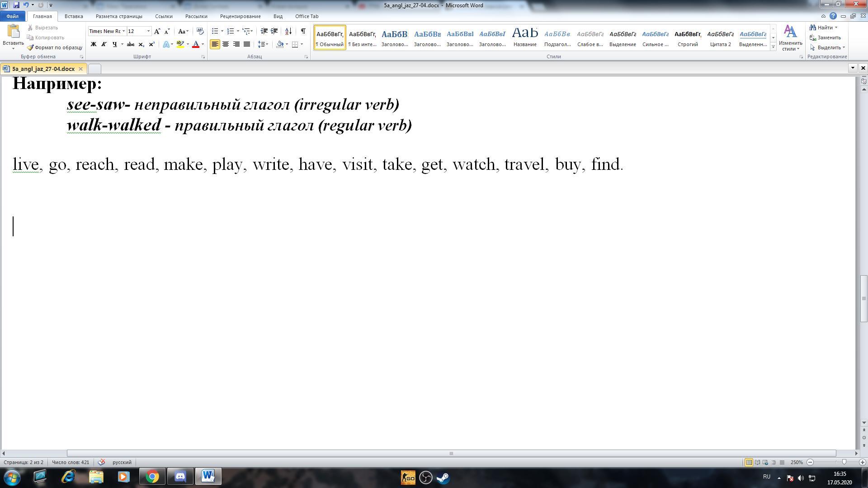Grow font size with the A-up icon
This screenshot has height=488, width=868.
point(157,31)
